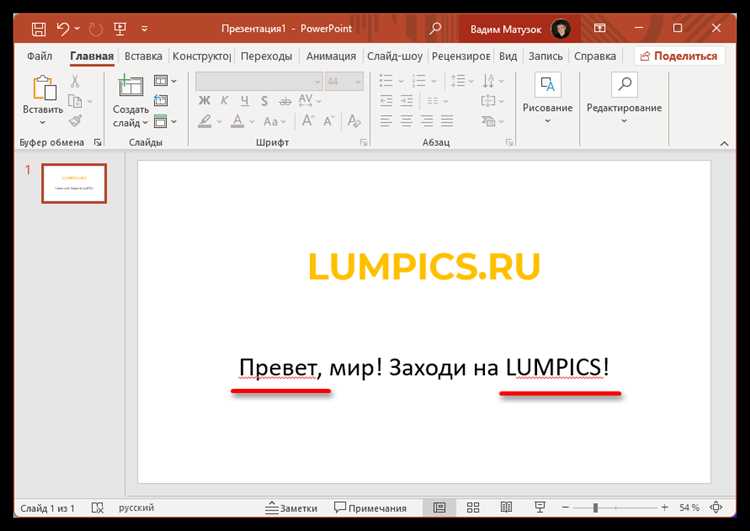Decrease the font size
Image resolution: width=750 pixels, height=531 pixels.
point(328,121)
